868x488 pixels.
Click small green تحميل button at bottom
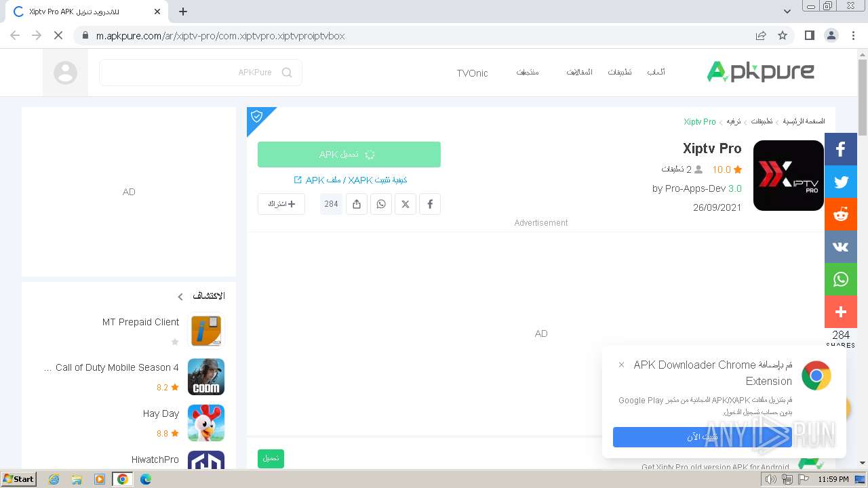(x=271, y=458)
